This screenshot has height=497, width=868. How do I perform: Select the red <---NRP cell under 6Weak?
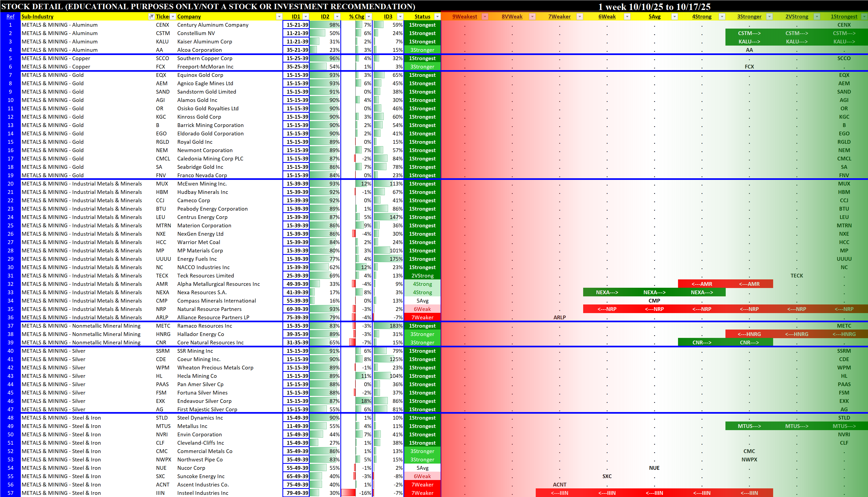pos(607,309)
